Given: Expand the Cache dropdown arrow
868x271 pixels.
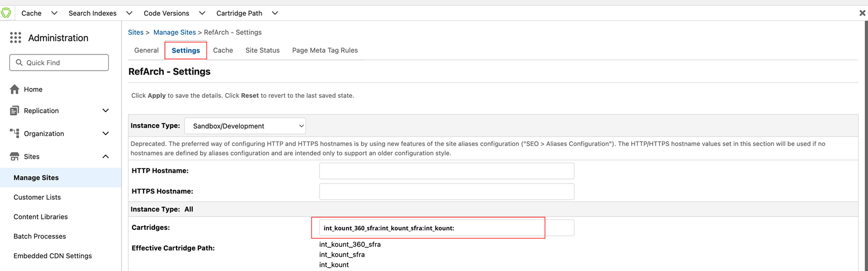Looking at the screenshot, I should 54,13.
